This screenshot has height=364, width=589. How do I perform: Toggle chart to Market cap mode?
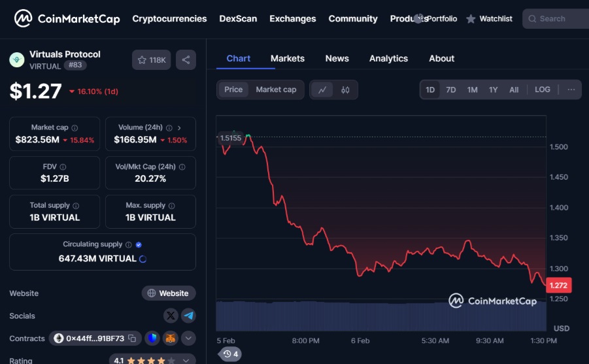point(276,90)
